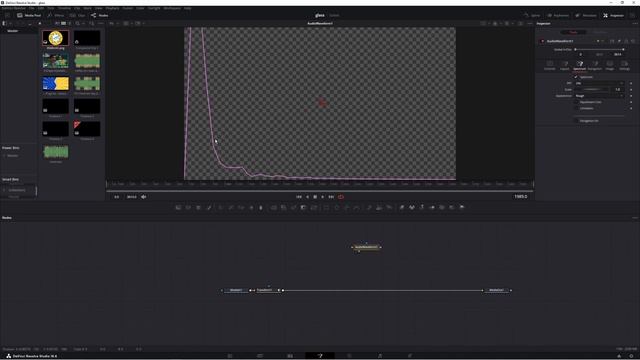Toggle the Spectrum checkbox in Inspector
This screenshot has width=640, height=360.
[x=576, y=77]
